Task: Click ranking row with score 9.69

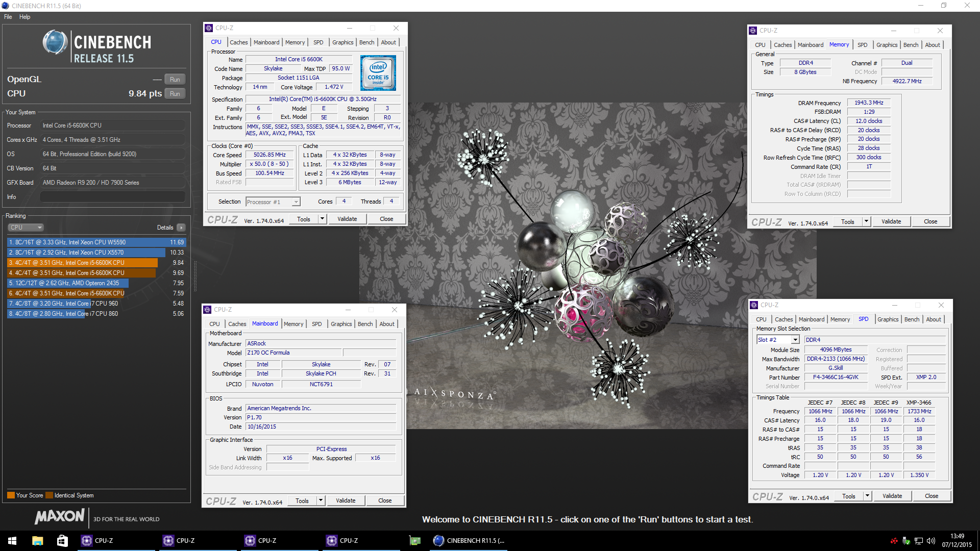Action: (96, 273)
